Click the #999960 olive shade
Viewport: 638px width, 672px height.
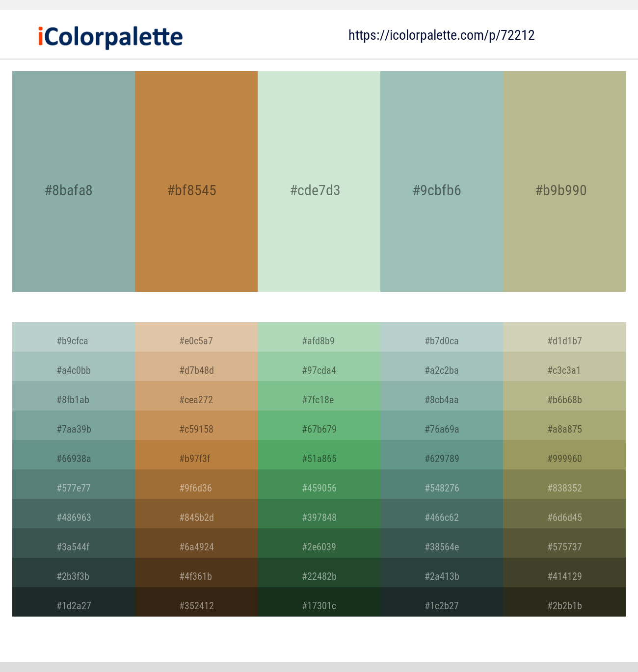pos(564,458)
